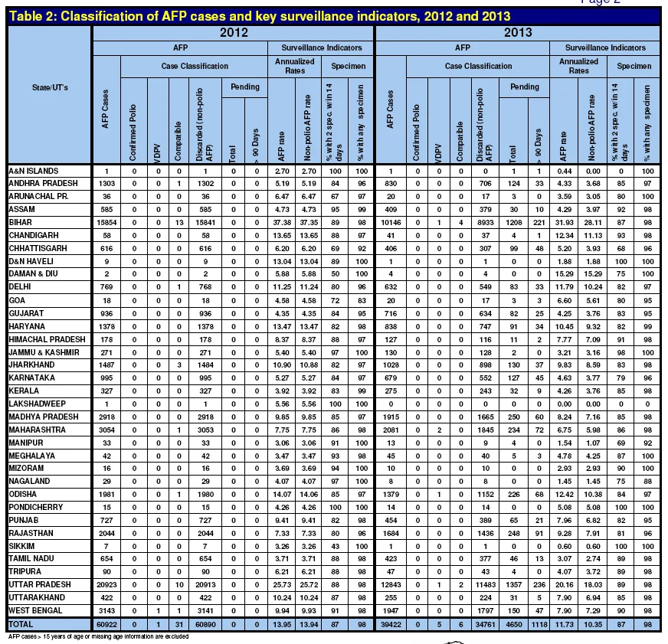The width and height of the screenshot is (668, 644).
Task: Click the 'State/UT's' column header
Action: tap(50, 87)
